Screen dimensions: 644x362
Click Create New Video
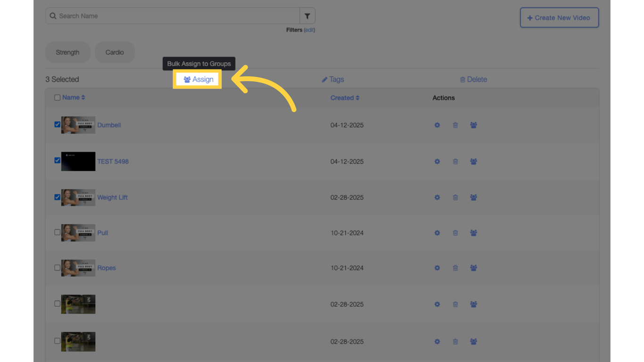(x=559, y=17)
